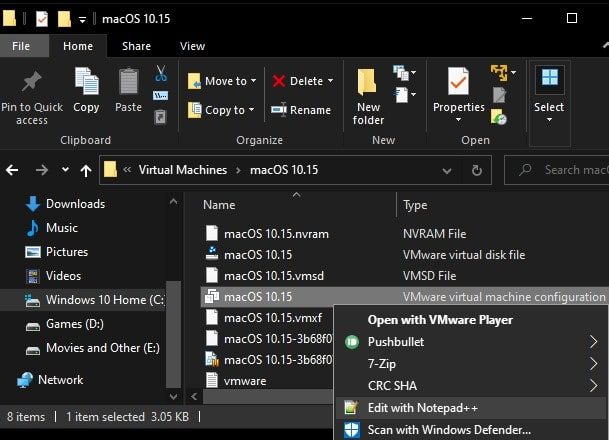Viewport: 609px width, 440px height.
Task: Open the CRC SHA submenu
Action: click(470, 386)
